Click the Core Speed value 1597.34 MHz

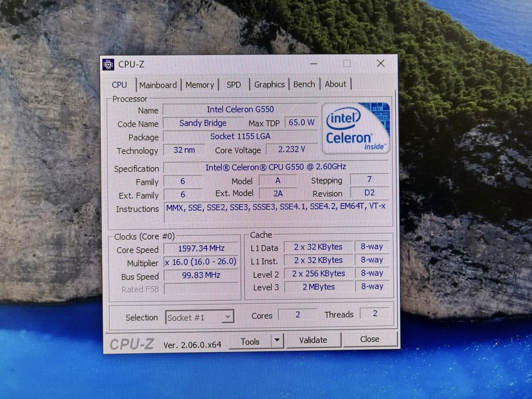201,249
